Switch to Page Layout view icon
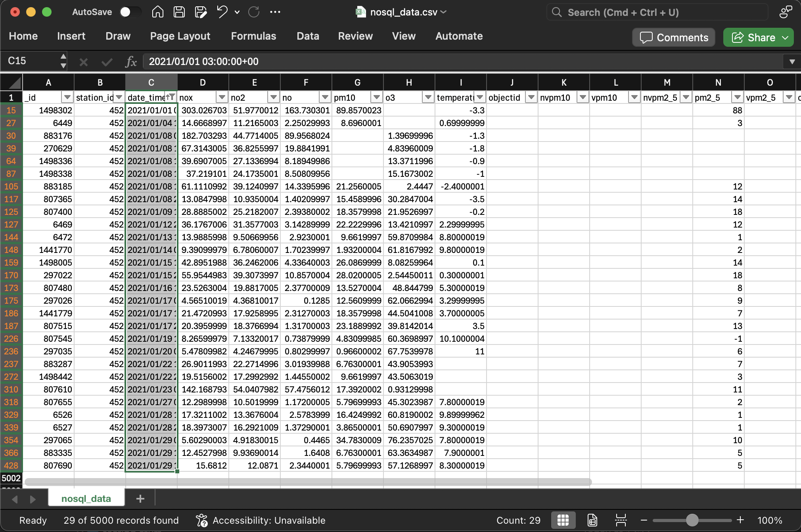Viewport: 801px width, 532px height. (x=592, y=520)
